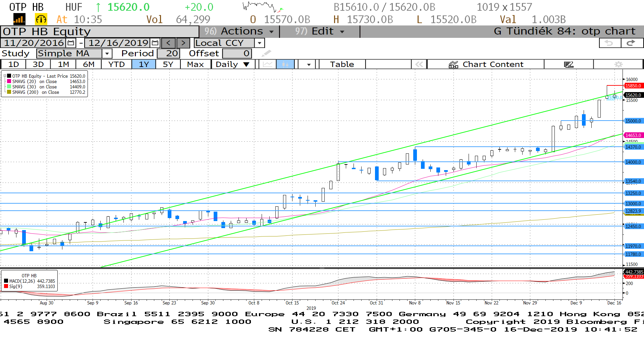Click the Offset input field

[237, 53]
